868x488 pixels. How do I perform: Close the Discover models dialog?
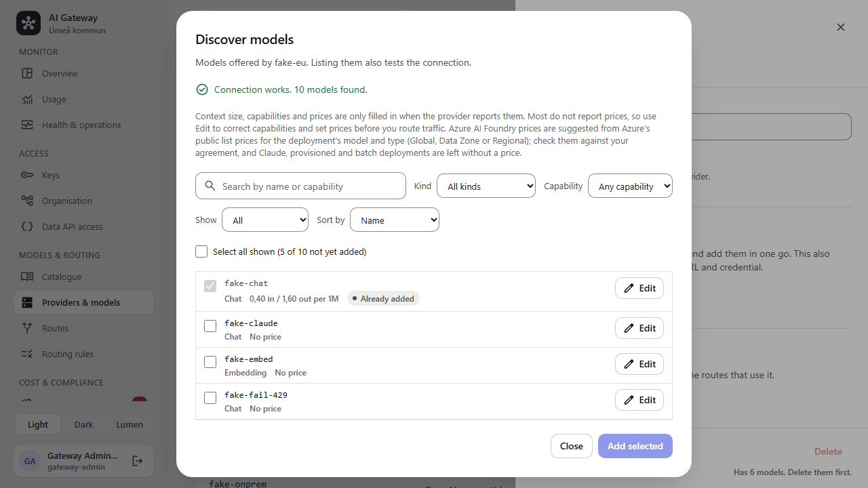pyautogui.click(x=572, y=446)
